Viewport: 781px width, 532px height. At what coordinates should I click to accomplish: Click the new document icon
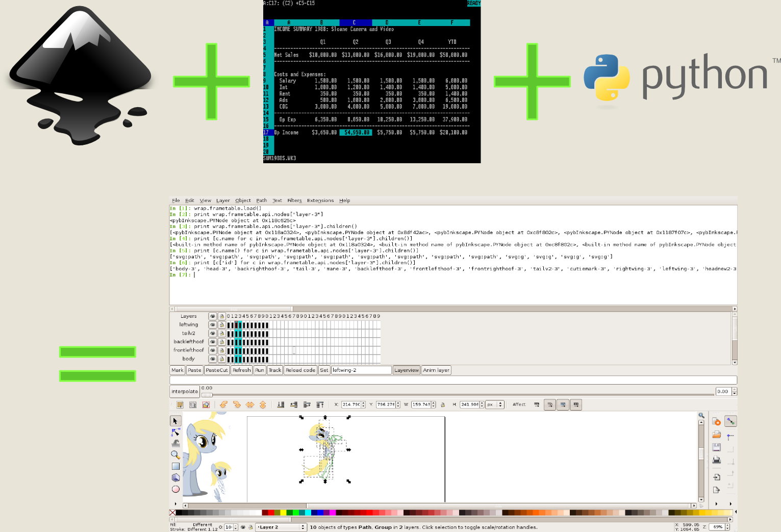[717, 421]
